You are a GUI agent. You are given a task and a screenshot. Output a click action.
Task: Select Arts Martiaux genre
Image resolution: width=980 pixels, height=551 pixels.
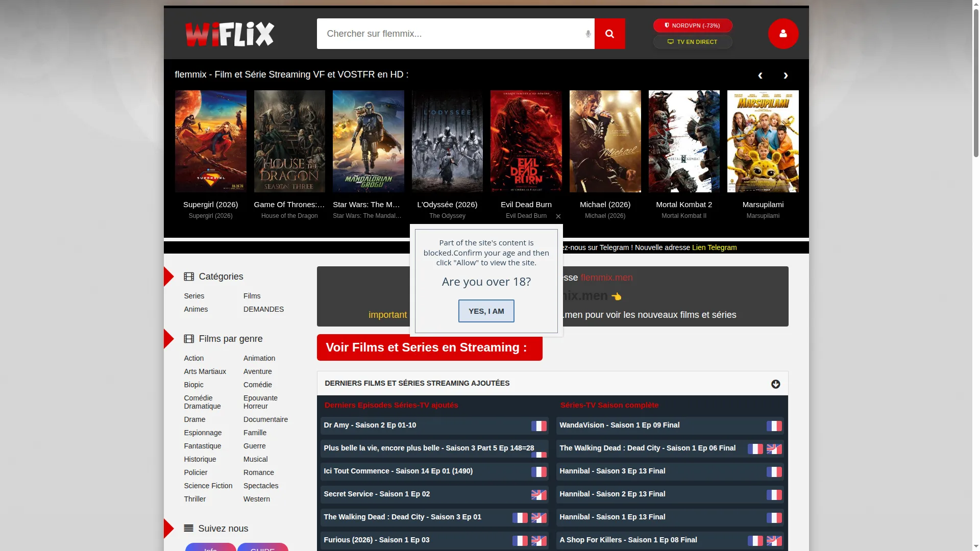coord(205,371)
